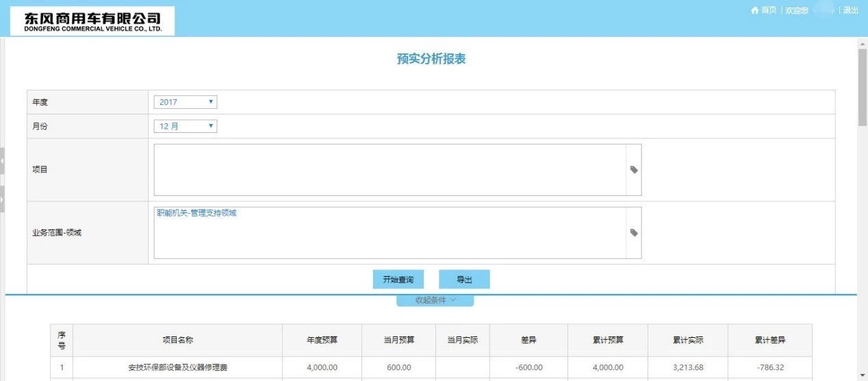
Task: Click the 开始查询 button
Action: (x=398, y=280)
